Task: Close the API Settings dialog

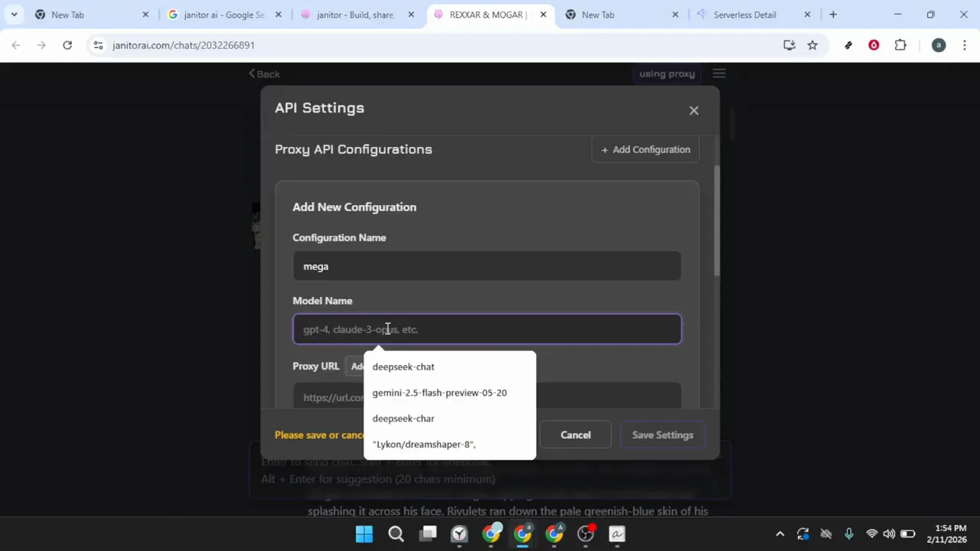Action: pos(694,110)
